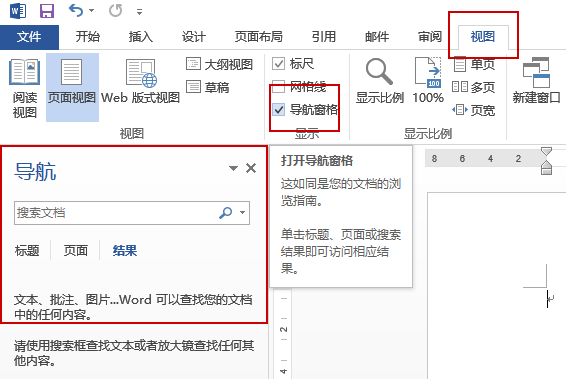The image size is (566, 379).
Task: Expand search options dropdown beside magnifier
Action: coord(243,213)
